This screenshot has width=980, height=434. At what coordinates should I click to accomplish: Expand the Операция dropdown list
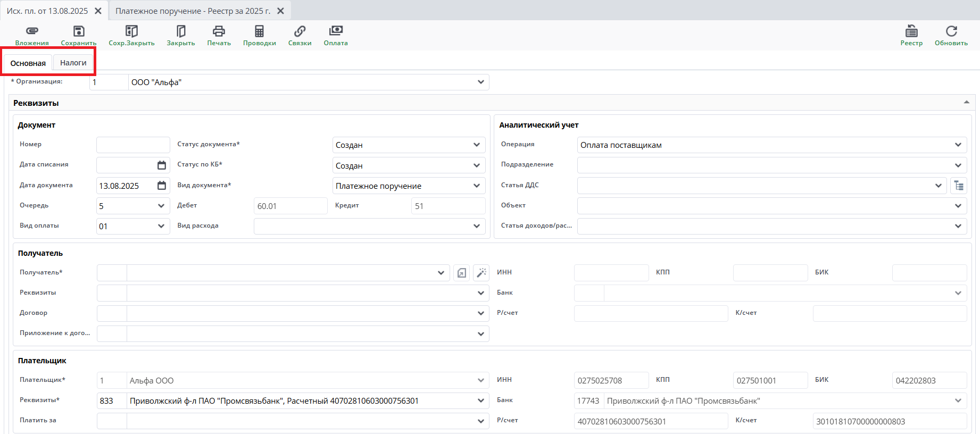coord(958,145)
